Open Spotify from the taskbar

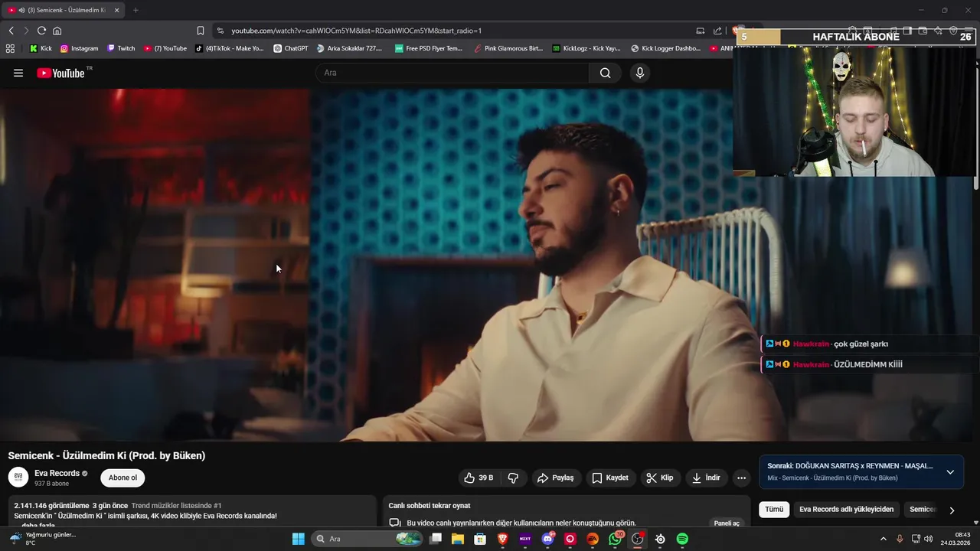[682, 539]
